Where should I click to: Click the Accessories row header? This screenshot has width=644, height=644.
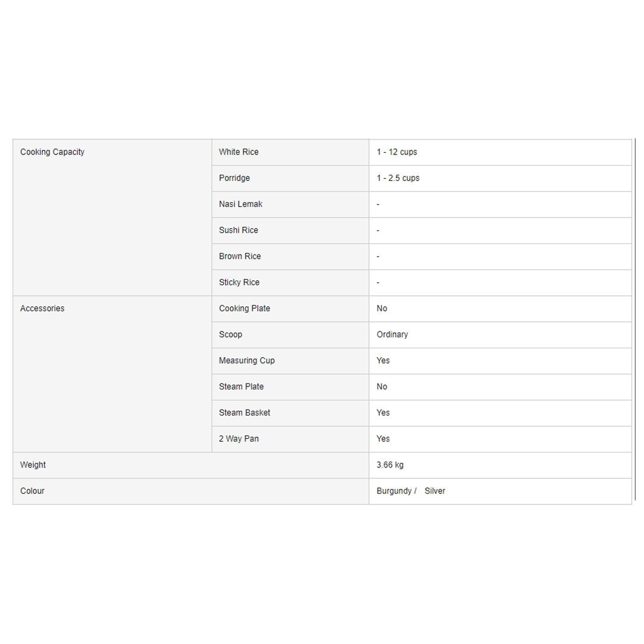(x=42, y=308)
